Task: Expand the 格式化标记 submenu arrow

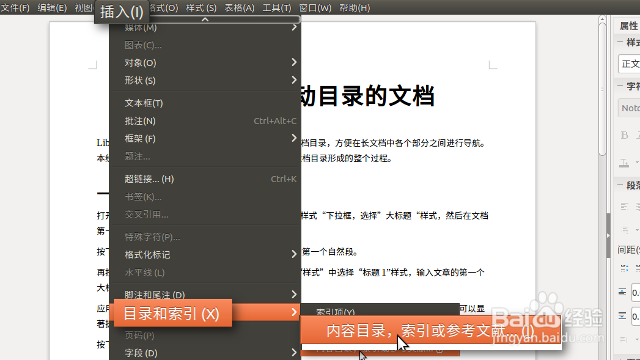Action: pyautogui.click(x=294, y=254)
